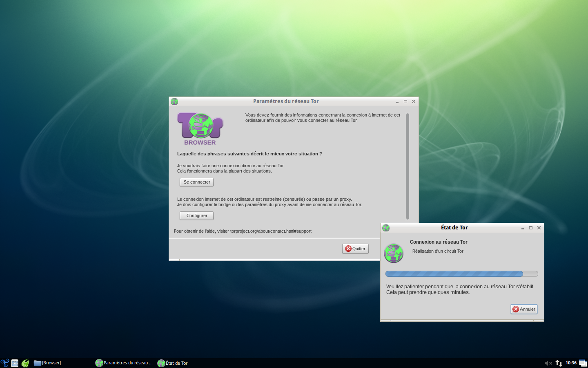
Task: Maximize the Paramètres du réseau Tor window
Action: coord(405,101)
